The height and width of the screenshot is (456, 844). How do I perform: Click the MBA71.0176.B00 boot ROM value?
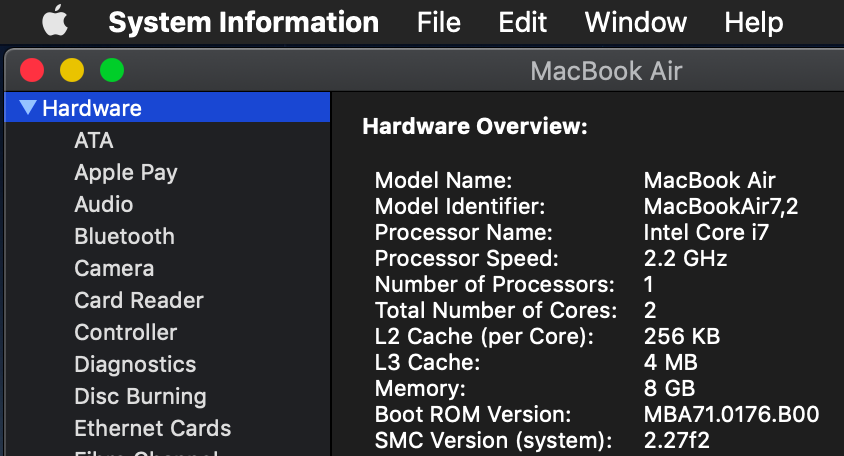click(x=732, y=415)
